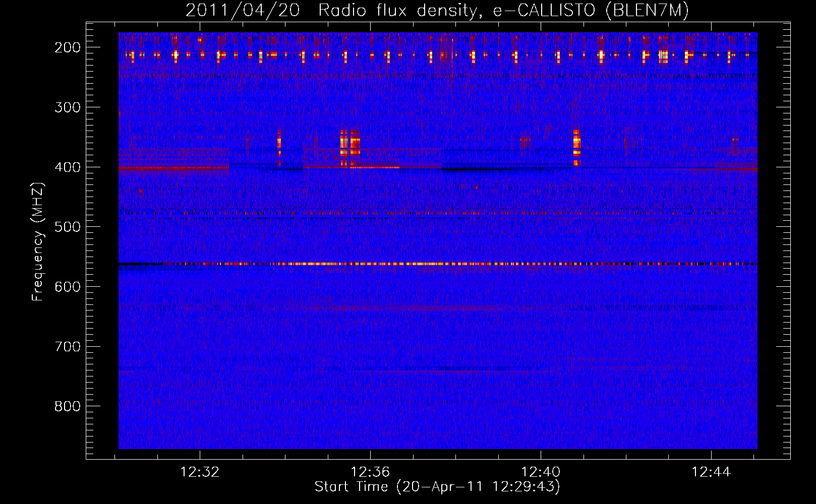The height and width of the screenshot is (504, 816).
Task: Click the 700 frequency tick label
Action: pyautogui.click(x=68, y=347)
